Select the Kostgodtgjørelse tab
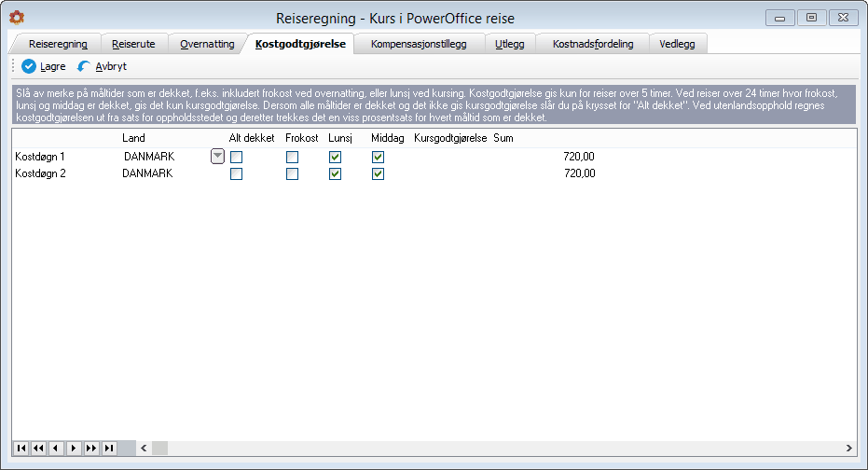868x470 pixels. [300, 44]
